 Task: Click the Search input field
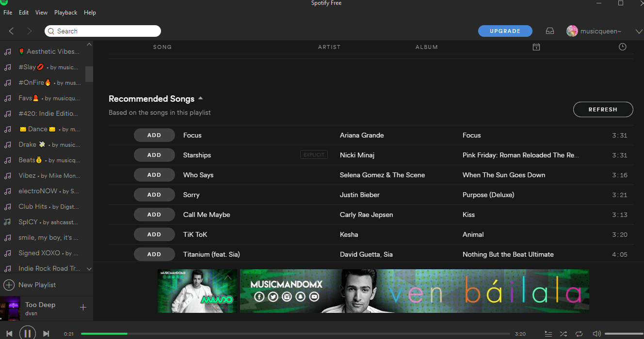(x=103, y=31)
